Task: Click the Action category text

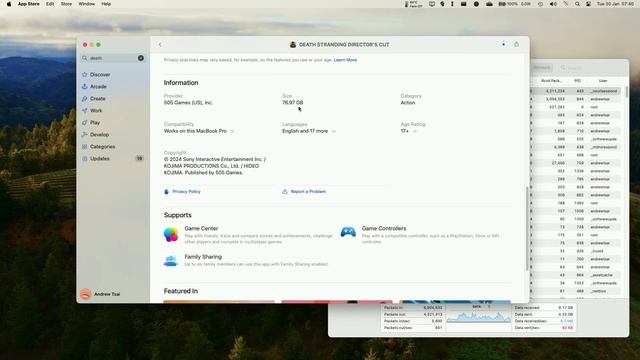Action: pyautogui.click(x=408, y=103)
